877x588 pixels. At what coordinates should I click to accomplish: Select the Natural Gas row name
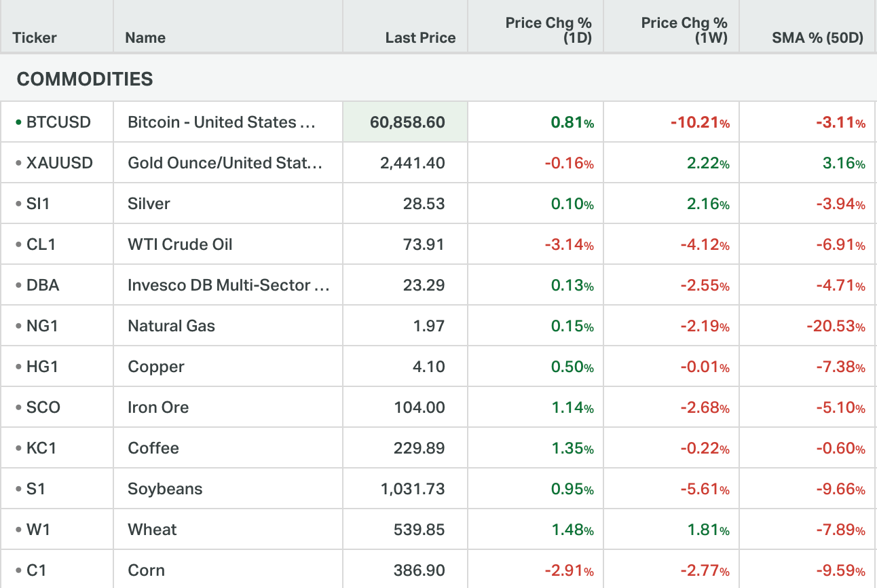(171, 326)
